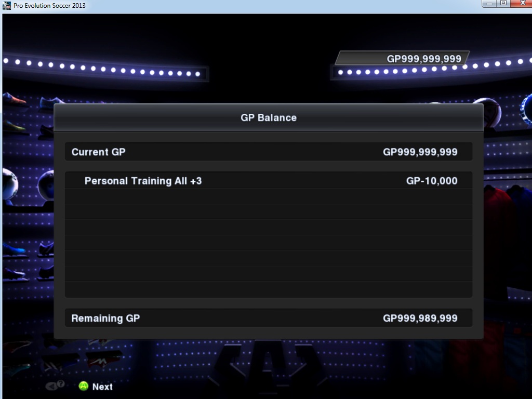The image size is (532, 399).
Task: Click the Pro Evolution Soccer 2013 window title
Action: tap(49, 5)
